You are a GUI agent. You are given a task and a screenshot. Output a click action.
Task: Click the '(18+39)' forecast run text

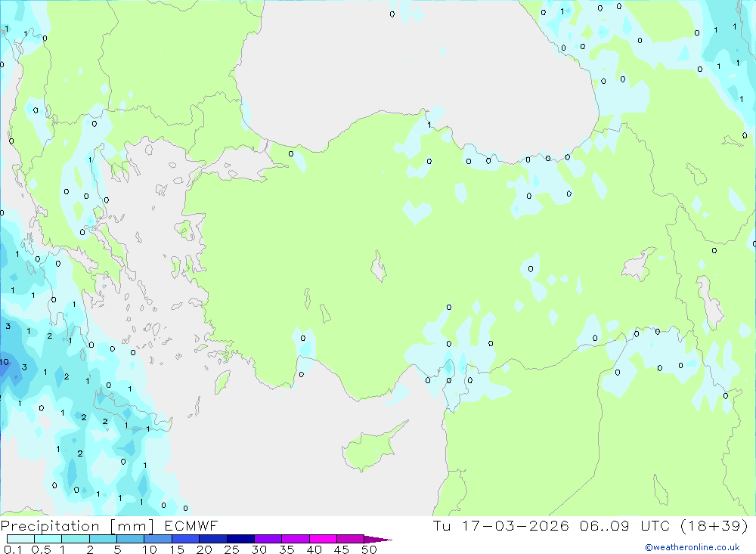tap(714, 525)
